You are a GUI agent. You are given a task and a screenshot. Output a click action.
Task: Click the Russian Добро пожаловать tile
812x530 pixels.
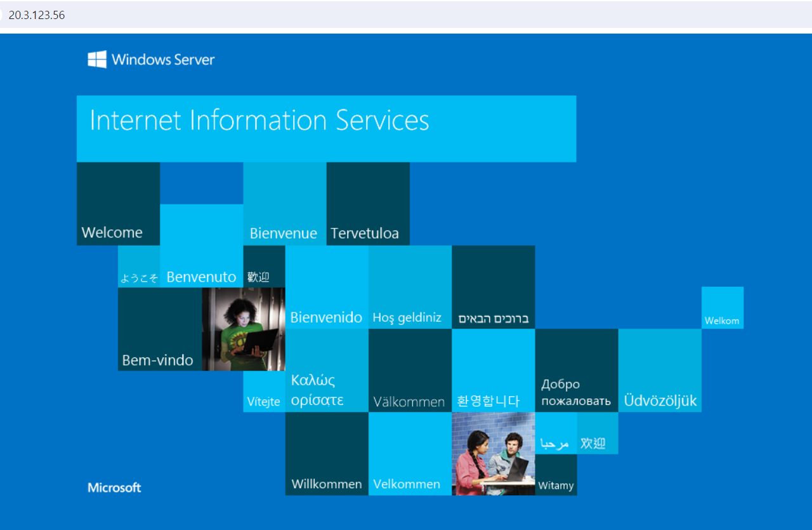pyautogui.click(x=577, y=370)
